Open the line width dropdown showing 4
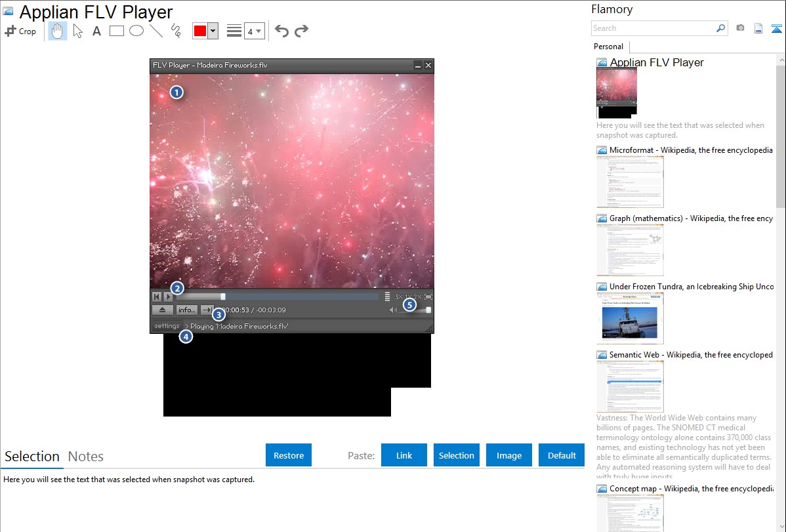The height and width of the screenshot is (532, 786). click(254, 31)
